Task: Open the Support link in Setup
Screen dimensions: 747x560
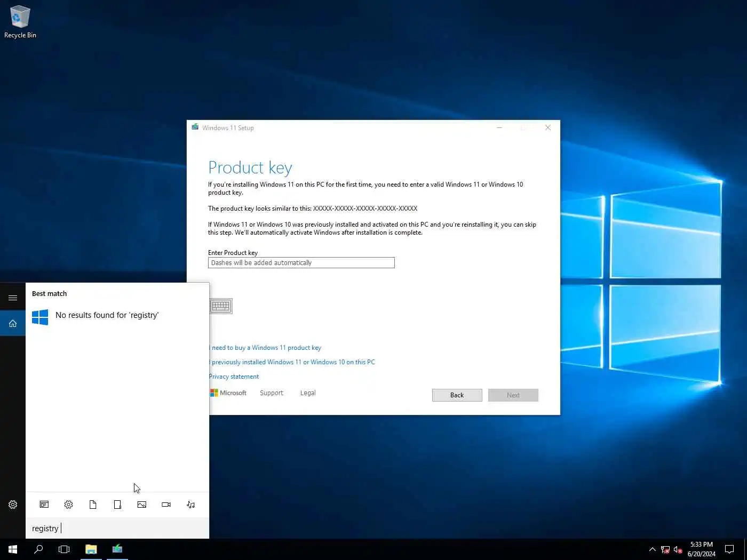Action: coord(272,393)
